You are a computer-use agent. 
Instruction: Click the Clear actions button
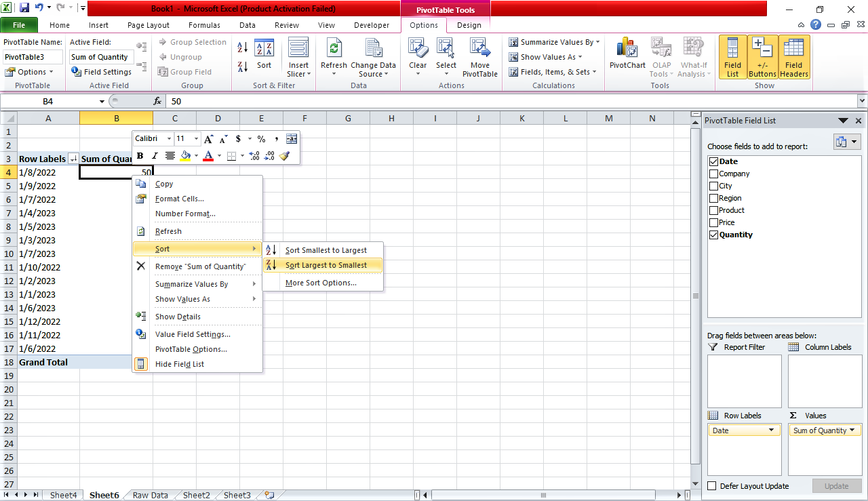click(418, 58)
